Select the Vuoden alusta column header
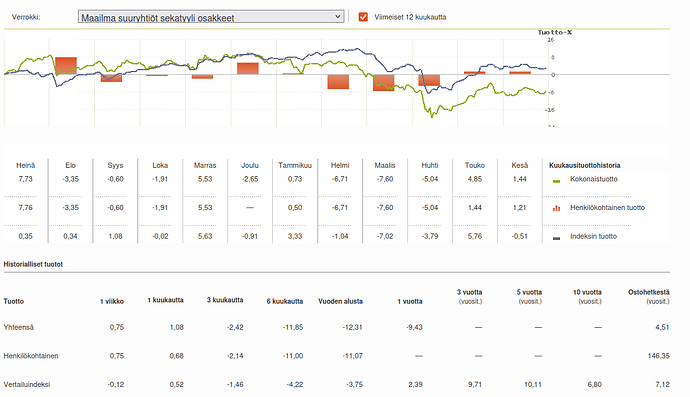 341,301
